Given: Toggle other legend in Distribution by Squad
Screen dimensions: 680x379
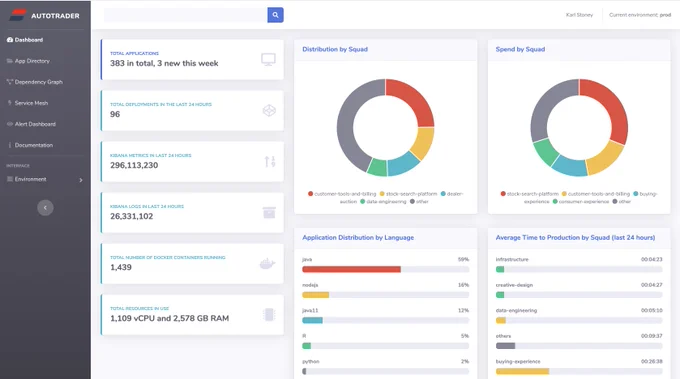Looking at the screenshot, I should pos(419,202).
